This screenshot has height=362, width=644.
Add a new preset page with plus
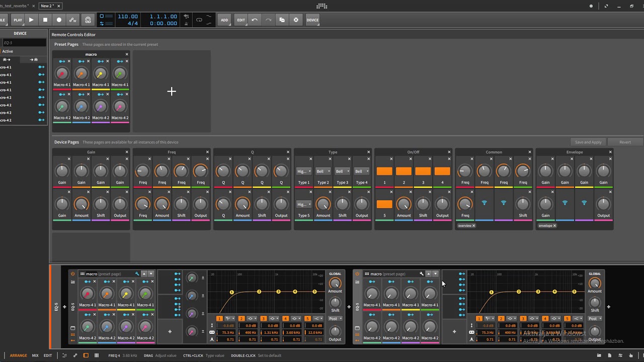pos(172,92)
